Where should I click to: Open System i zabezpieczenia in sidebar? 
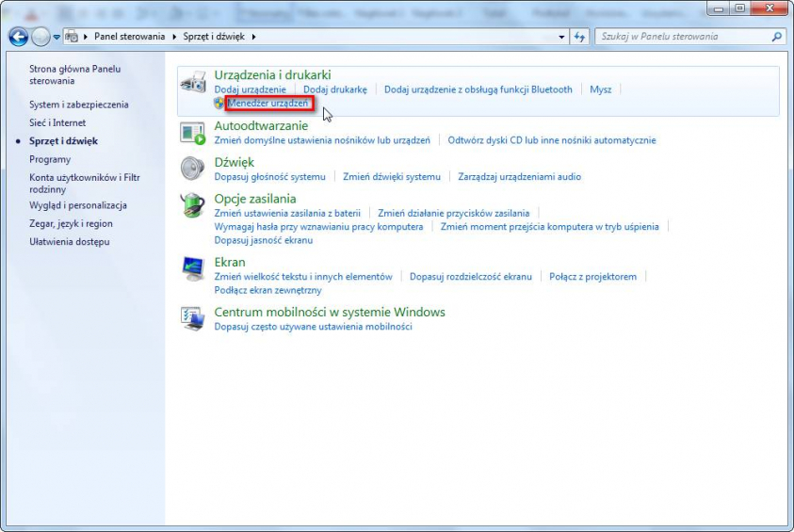pos(79,105)
